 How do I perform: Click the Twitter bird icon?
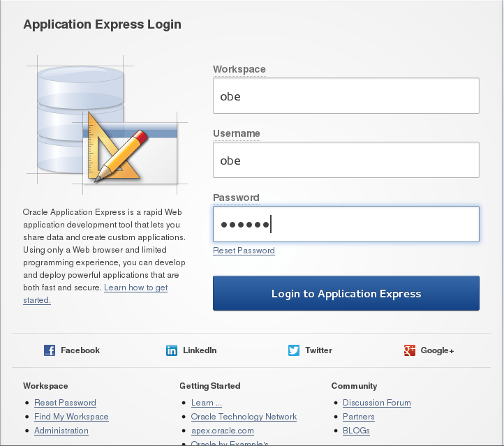click(x=294, y=350)
